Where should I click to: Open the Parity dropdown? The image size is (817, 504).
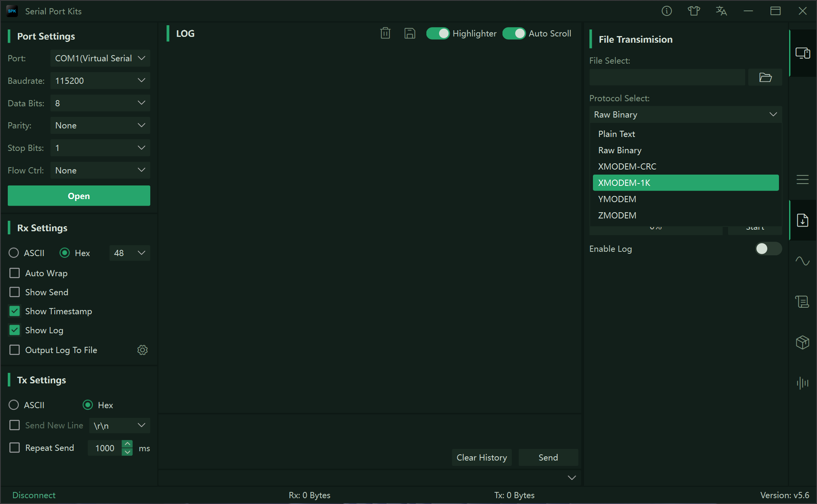[100, 125]
